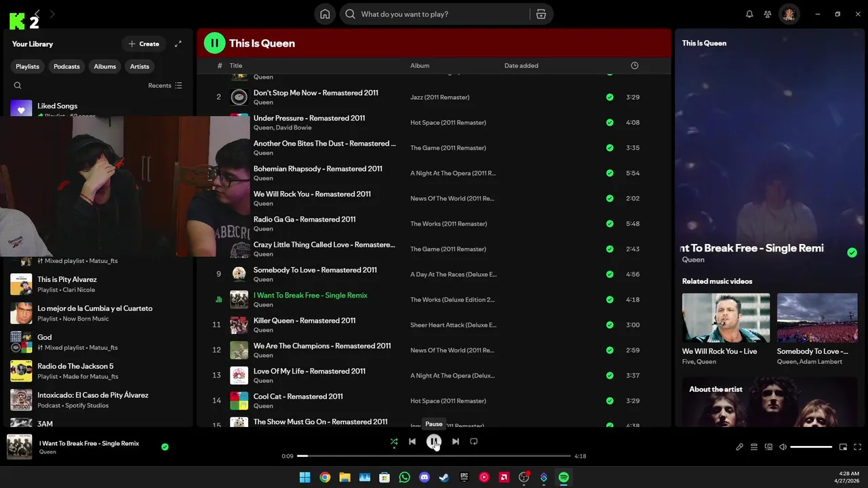Screen dimensions: 868x488
Task: Sort by Date added column header
Action: point(521,66)
